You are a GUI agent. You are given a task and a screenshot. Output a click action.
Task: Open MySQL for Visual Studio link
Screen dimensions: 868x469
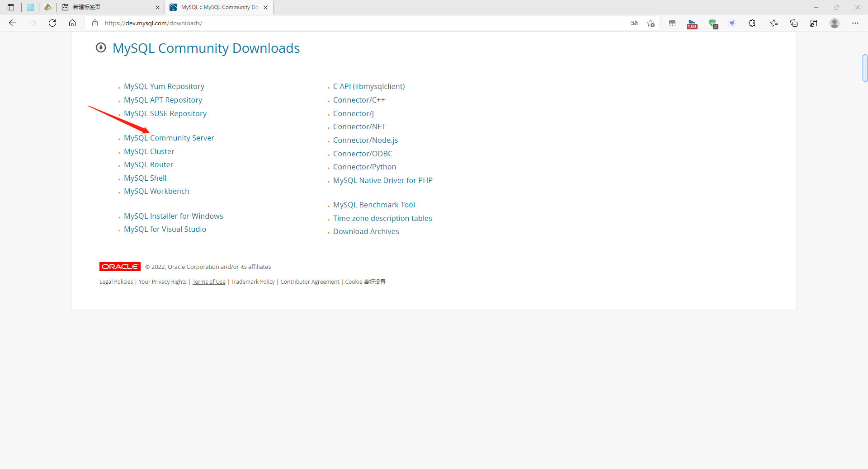165,229
